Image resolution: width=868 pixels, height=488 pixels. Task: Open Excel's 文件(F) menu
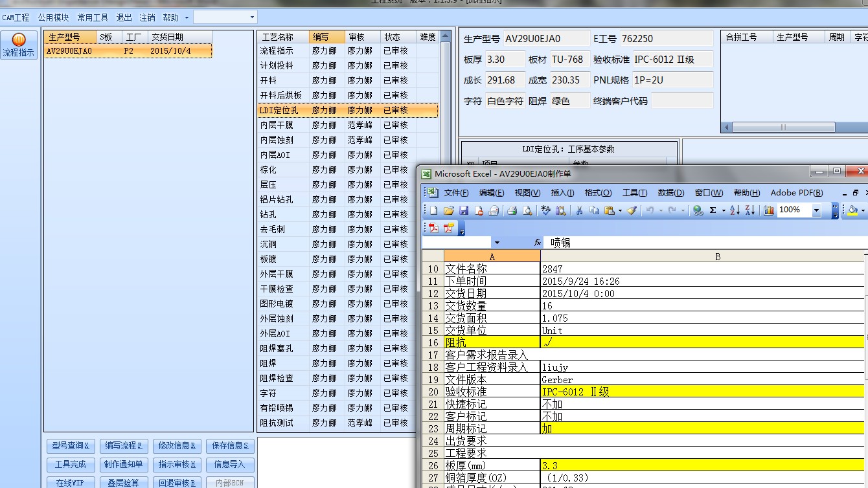click(x=456, y=193)
